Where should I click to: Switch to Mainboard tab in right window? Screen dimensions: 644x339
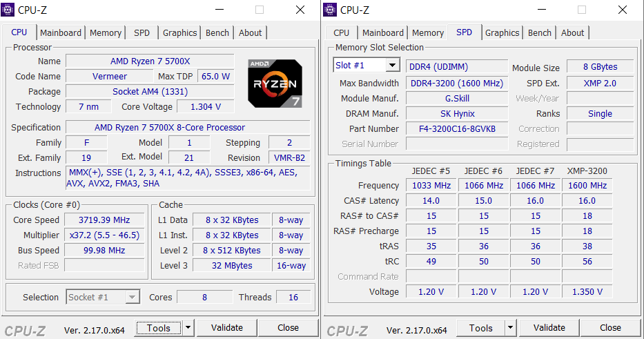pos(383,33)
